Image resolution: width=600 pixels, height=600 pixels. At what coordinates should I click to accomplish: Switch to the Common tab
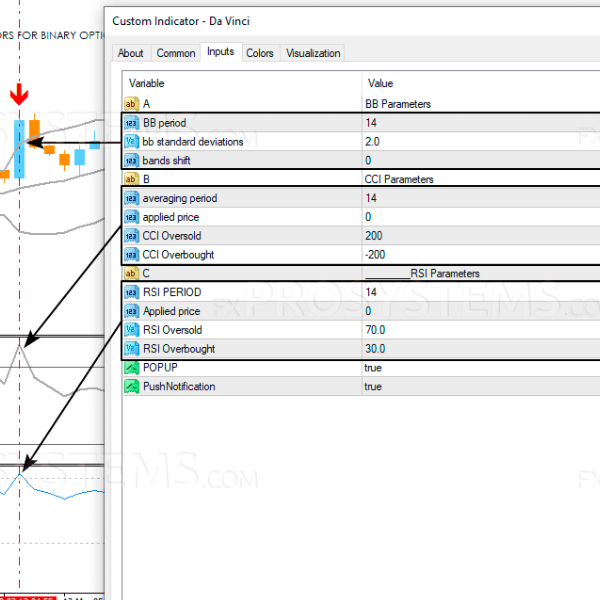176,53
